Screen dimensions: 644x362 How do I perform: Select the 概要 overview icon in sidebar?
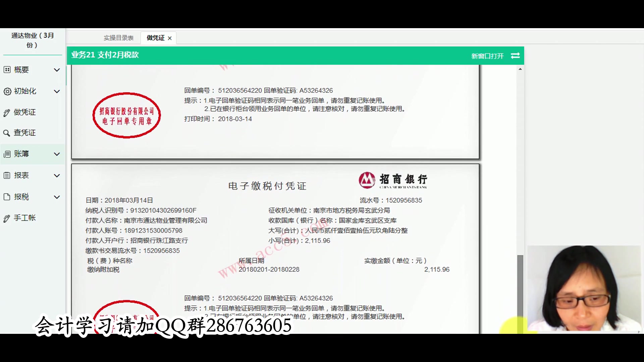pyautogui.click(x=7, y=70)
